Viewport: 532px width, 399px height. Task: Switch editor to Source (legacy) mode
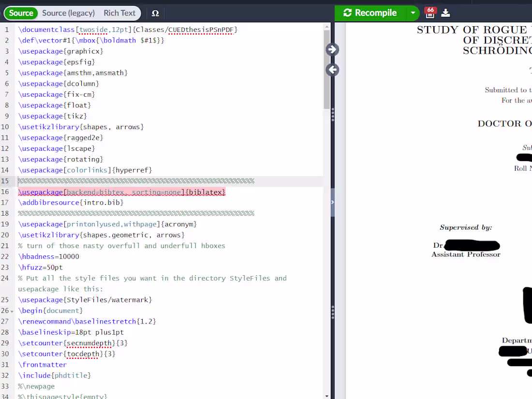tap(68, 13)
